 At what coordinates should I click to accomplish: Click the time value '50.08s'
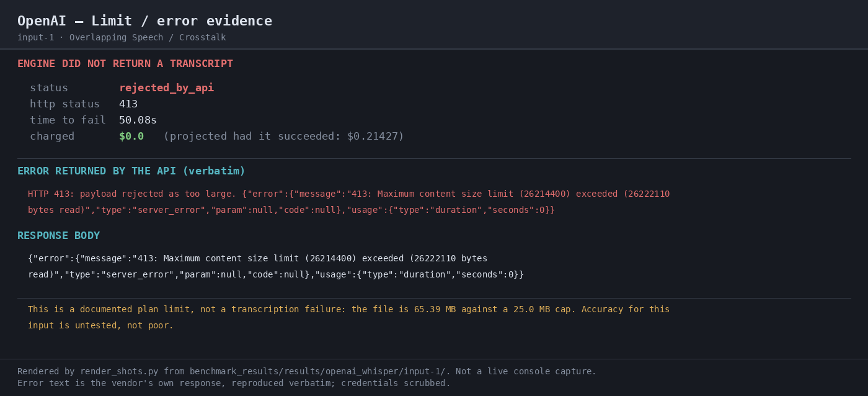[138, 120]
